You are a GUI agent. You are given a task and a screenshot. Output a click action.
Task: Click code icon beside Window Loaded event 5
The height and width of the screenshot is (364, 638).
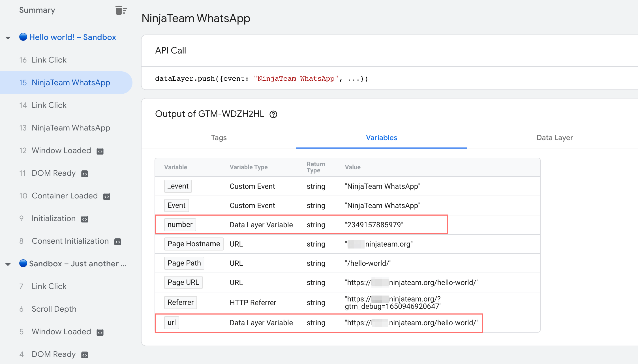[x=100, y=332]
